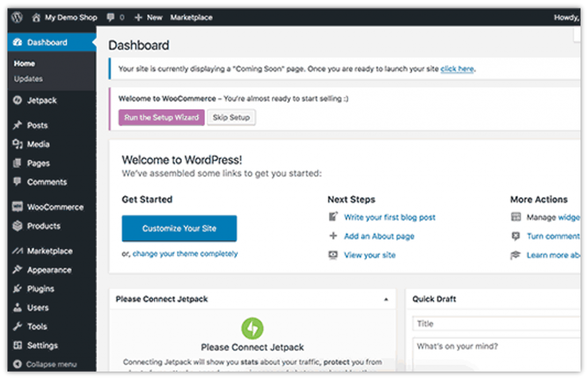The width and height of the screenshot is (588, 379).
Task: Open the click here launch link
Action: click(457, 68)
